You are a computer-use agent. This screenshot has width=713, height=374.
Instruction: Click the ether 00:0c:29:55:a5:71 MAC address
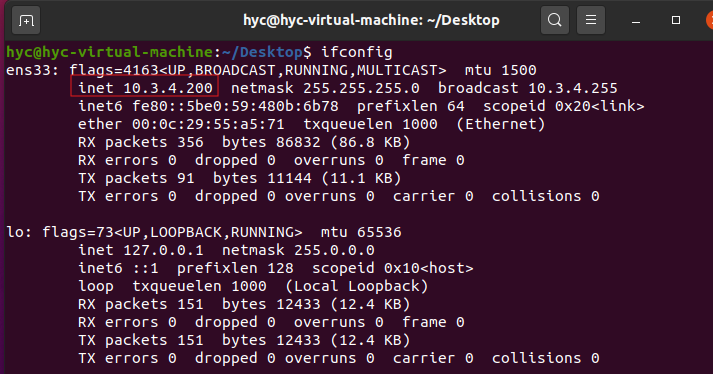[x=181, y=124]
